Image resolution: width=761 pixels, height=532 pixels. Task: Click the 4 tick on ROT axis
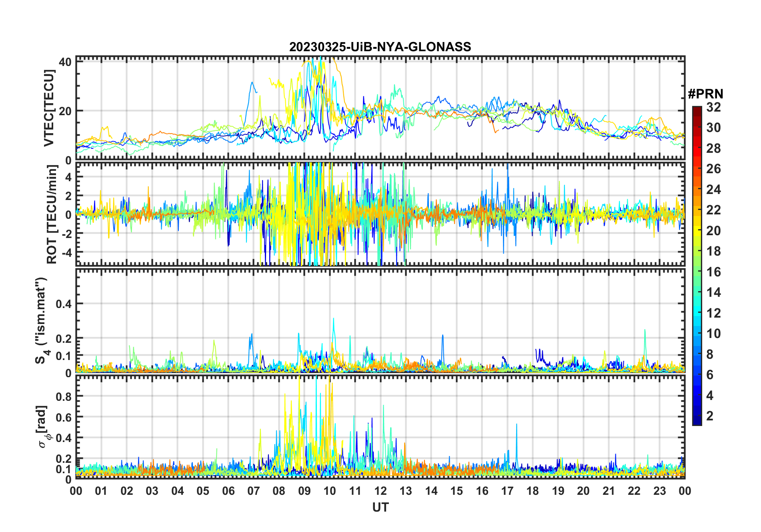(68, 177)
